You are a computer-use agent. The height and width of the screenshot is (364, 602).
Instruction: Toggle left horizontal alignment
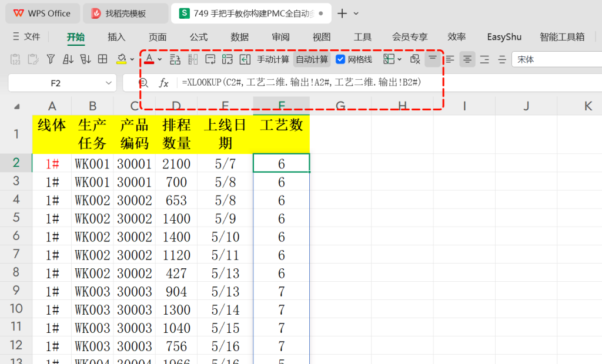(450, 59)
